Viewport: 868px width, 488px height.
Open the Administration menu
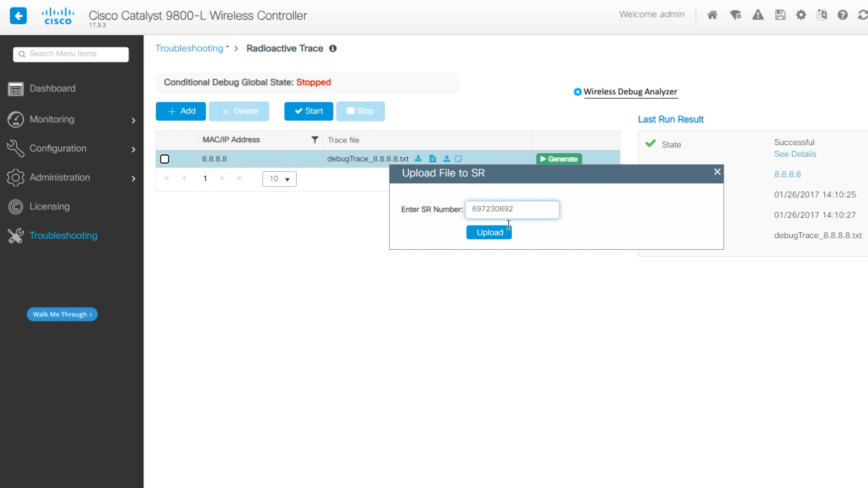[60, 178]
